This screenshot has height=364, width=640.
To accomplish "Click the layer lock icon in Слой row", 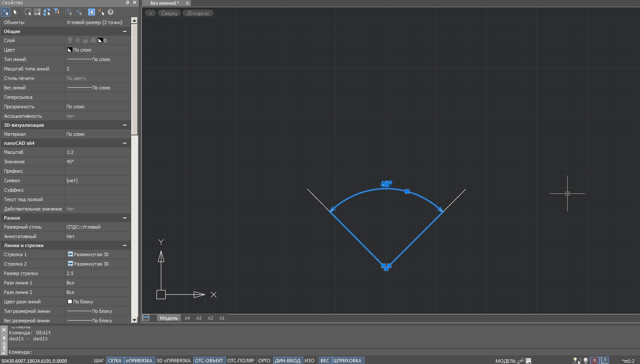I will 86,40.
